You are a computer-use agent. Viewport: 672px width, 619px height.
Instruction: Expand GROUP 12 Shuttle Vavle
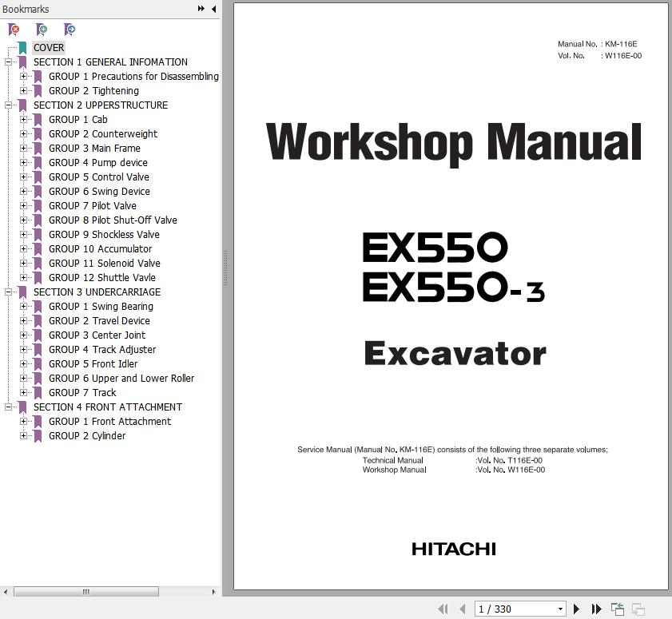click(x=23, y=278)
